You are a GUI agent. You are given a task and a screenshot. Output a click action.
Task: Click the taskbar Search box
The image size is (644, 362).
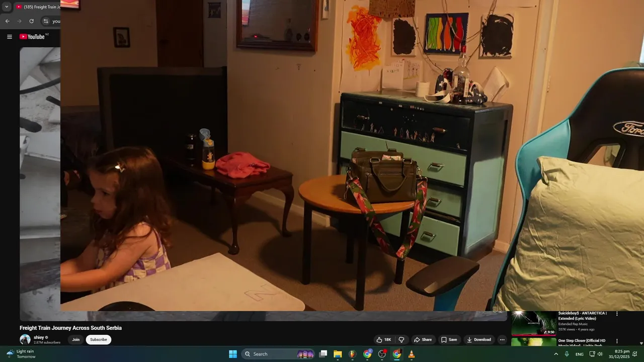[x=278, y=354]
